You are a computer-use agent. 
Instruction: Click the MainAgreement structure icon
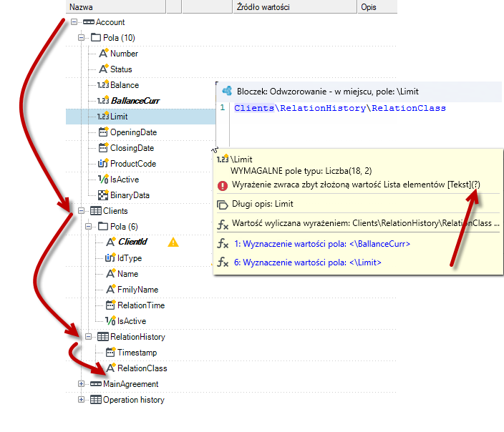(96, 384)
